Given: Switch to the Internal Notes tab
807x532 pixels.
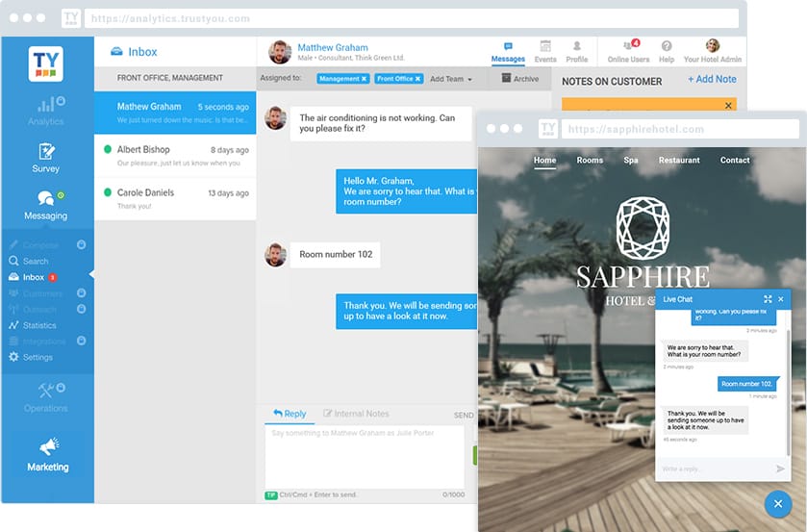Looking at the screenshot, I should click(356, 414).
